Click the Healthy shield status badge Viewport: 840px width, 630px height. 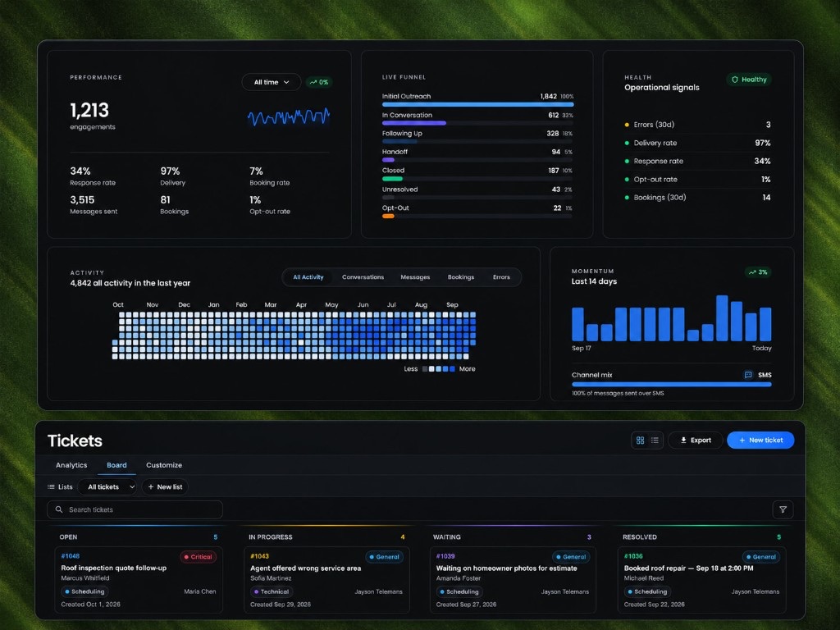tap(750, 80)
